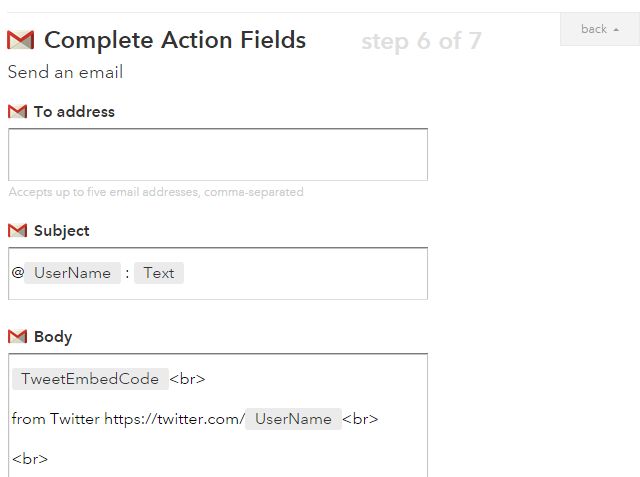Click the To address label

(x=74, y=111)
